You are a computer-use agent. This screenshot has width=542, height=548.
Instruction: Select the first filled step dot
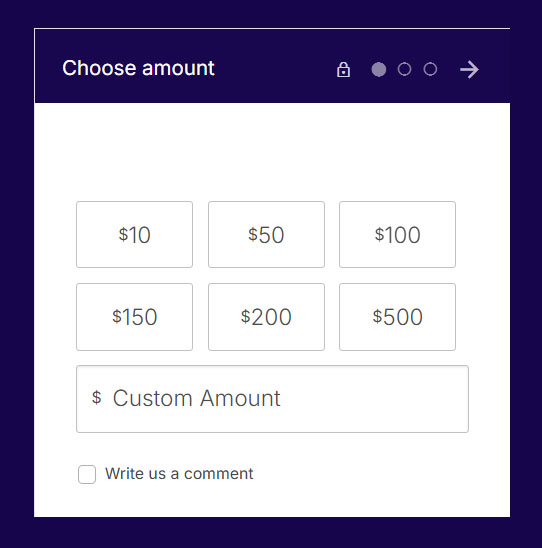coord(378,69)
